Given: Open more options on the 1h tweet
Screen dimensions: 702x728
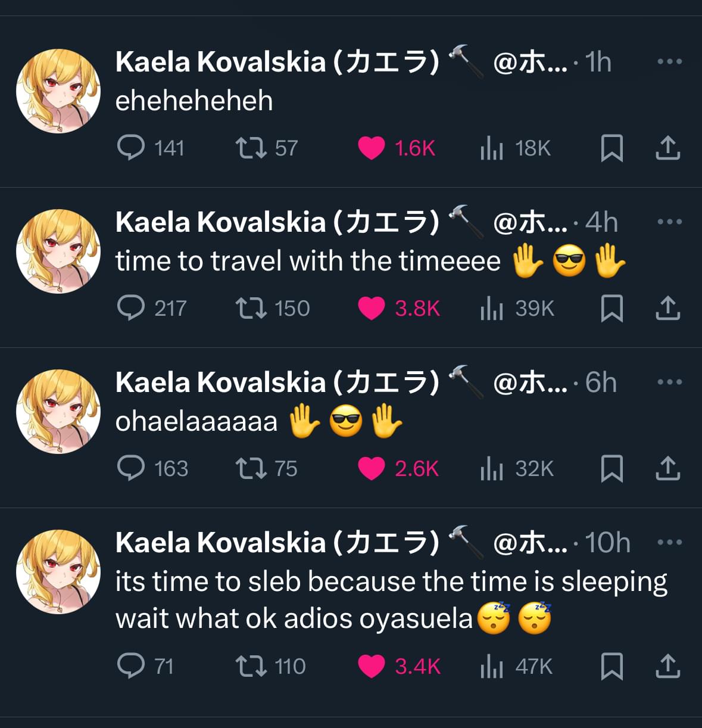Looking at the screenshot, I should [x=670, y=61].
